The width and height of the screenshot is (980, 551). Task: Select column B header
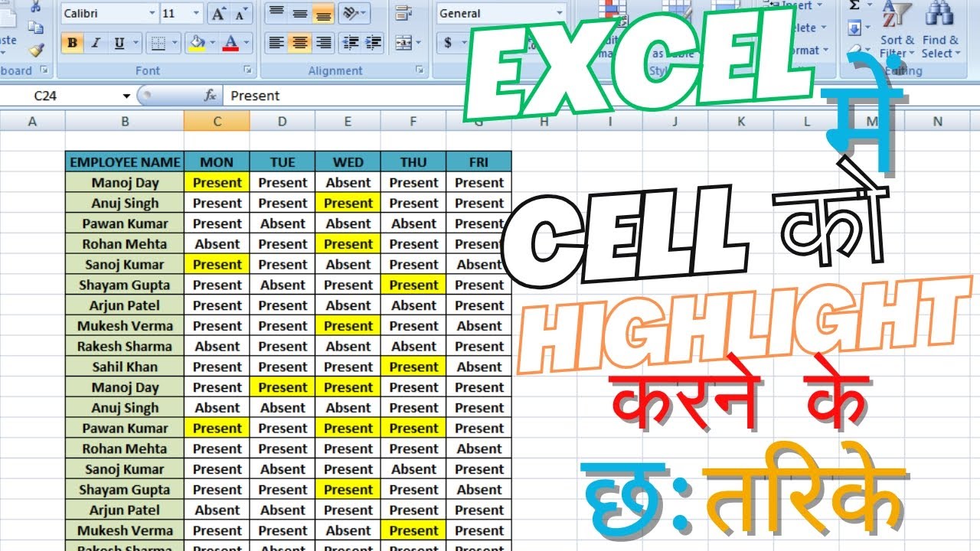(125, 121)
